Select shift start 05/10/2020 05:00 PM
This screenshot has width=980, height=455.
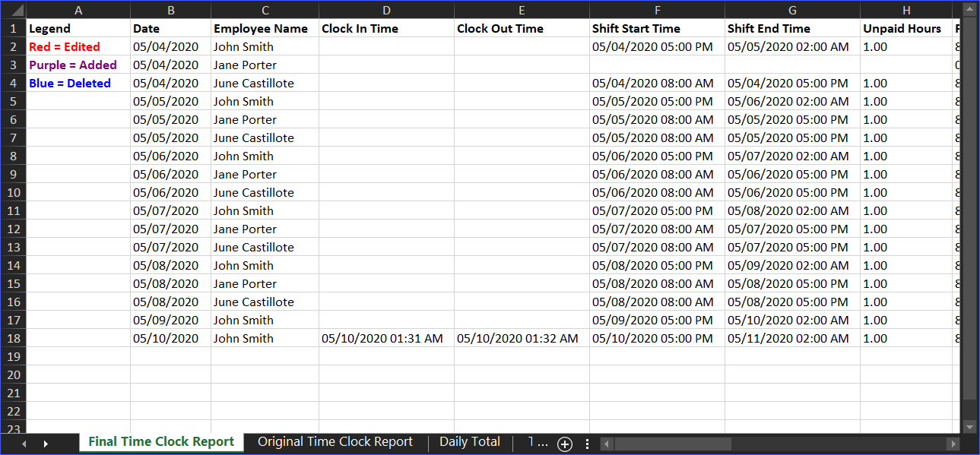click(x=657, y=339)
